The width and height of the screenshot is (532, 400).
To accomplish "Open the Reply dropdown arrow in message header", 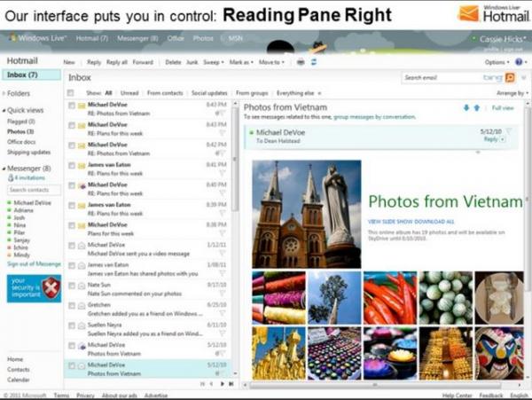I will click(x=502, y=139).
